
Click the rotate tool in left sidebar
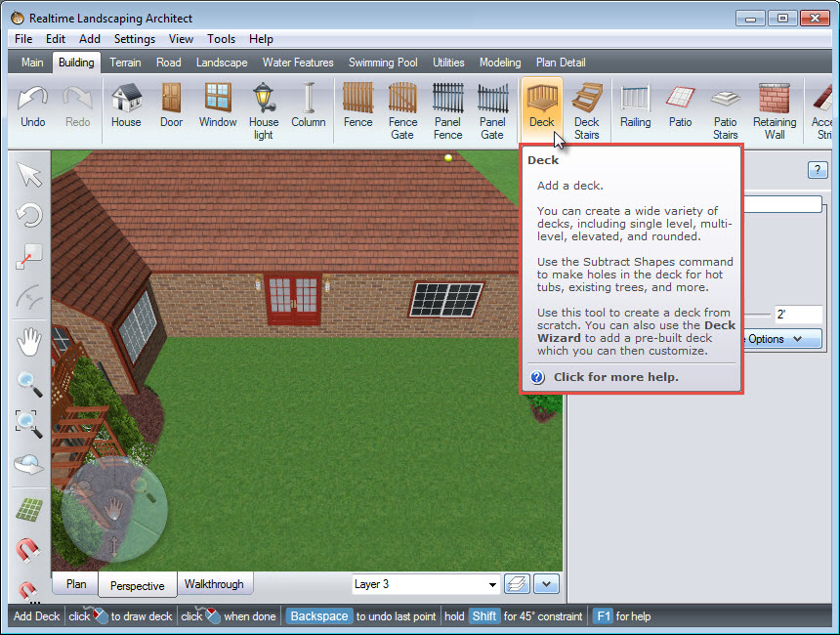pos(29,216)
